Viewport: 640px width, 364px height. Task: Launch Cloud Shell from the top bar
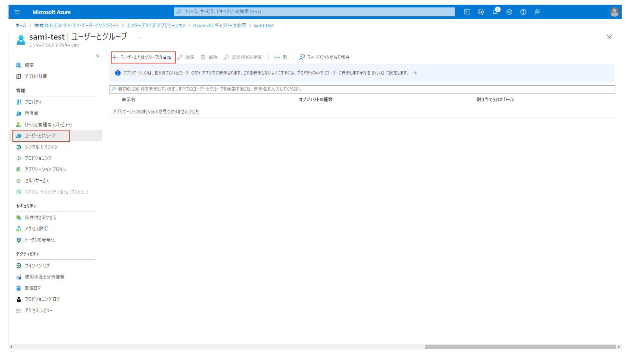(x=467, y=12)
